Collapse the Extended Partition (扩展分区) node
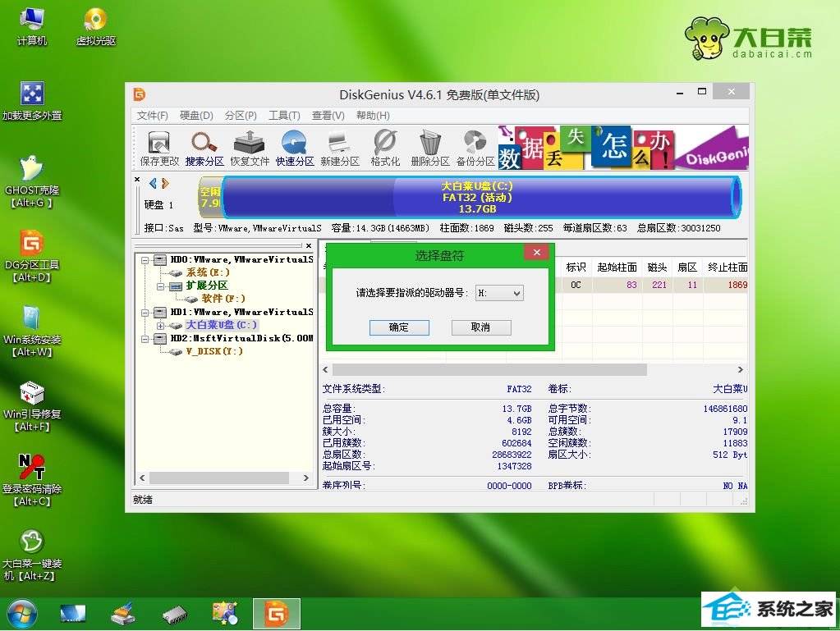The width and height of the screenshot is (840, 631). click(160, 286)
